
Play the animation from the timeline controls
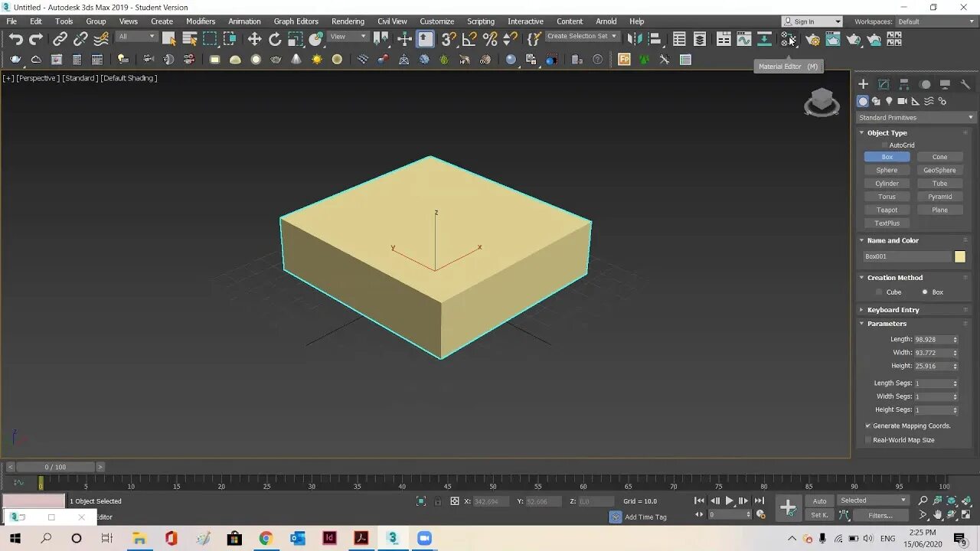[729, 501]
